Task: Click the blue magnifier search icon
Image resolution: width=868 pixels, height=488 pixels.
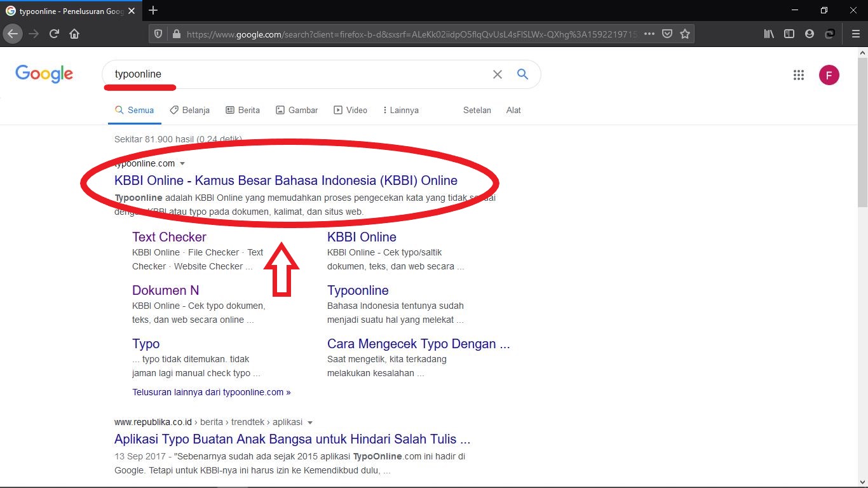Action: coord(522,74)
